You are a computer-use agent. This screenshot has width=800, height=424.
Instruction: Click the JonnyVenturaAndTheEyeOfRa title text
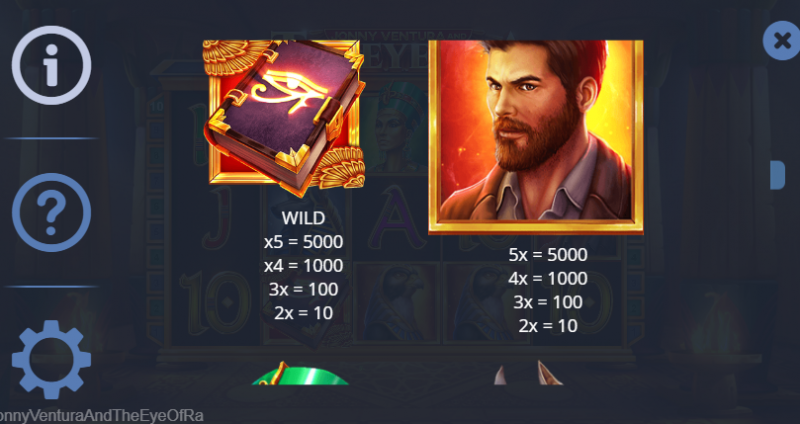pyautogui.click(x=102, y=416)
